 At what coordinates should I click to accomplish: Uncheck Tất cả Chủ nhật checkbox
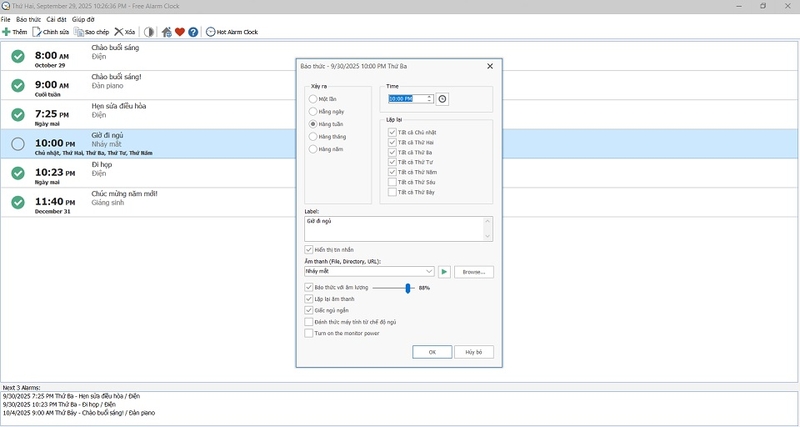click(x=392, y=133)
